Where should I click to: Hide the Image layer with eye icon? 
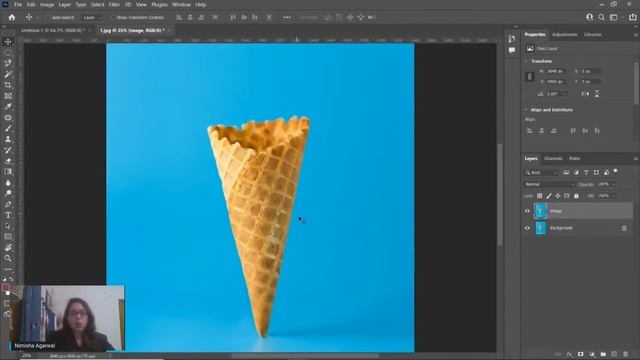[x=527, y=211]
